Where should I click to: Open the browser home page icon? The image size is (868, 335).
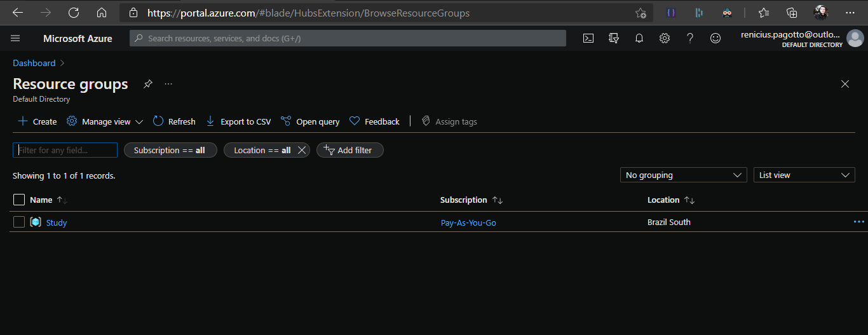(102, 13)
